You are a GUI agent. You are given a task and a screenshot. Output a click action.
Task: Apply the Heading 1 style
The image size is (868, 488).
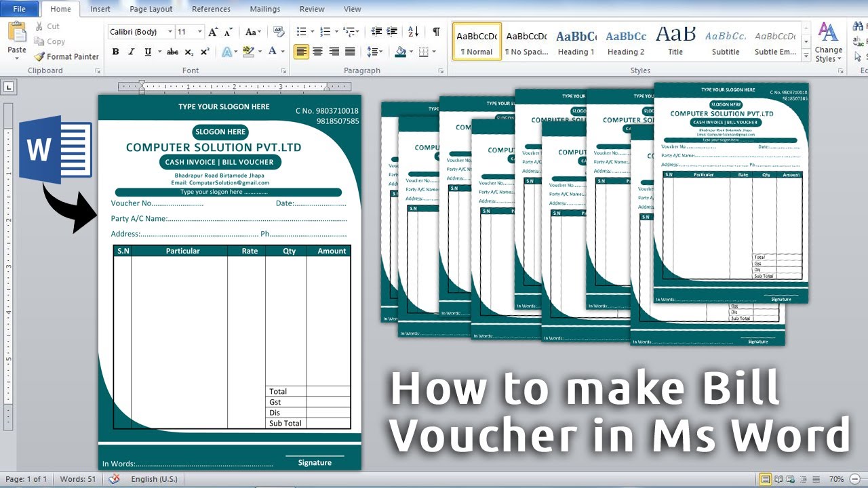click(x=576, y=42)
